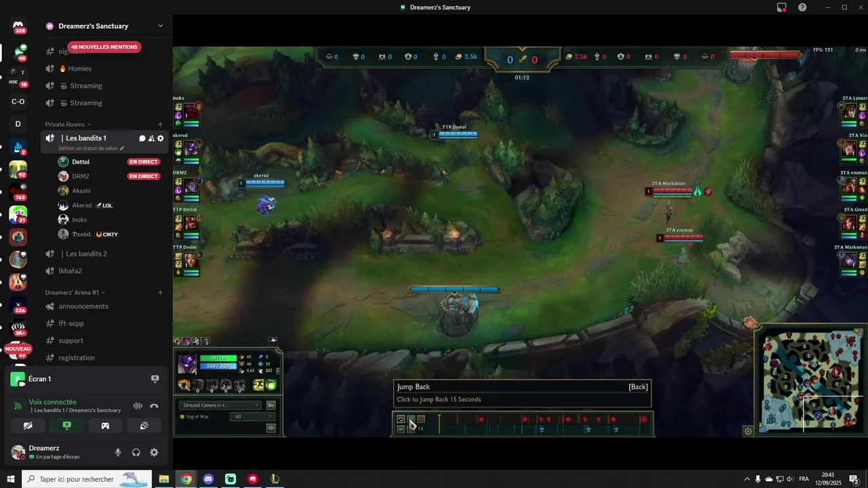Image resolution: width=868 pixels, height=488 pixels.
Task: Deafen audio with the headphones icon
Action: click(x=136, y=452)
